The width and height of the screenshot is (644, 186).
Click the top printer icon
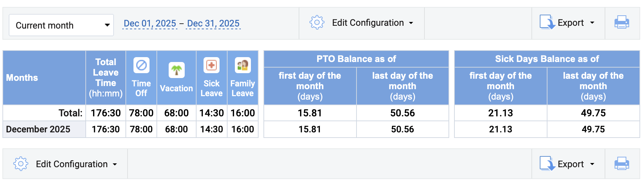point(622,23)
